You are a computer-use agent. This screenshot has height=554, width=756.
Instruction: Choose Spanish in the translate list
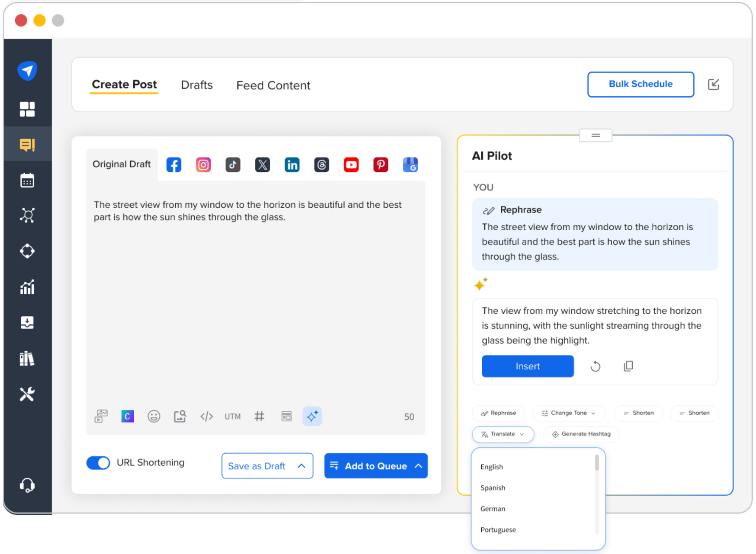(493, 488)
